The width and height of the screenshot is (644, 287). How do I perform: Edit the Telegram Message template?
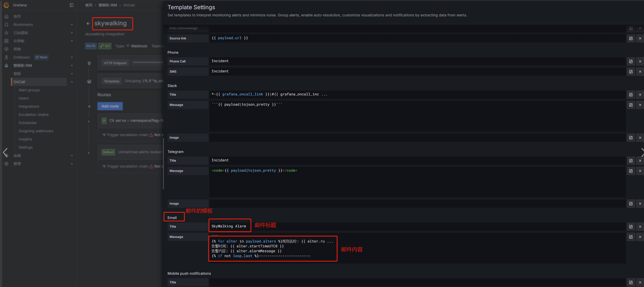click(x=631, y=171)
